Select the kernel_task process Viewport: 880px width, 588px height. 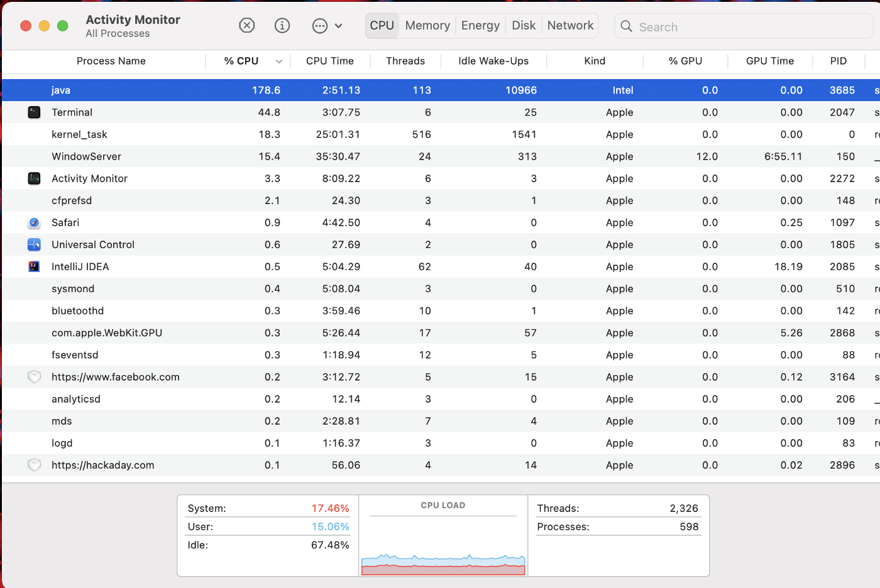(79, 134)
